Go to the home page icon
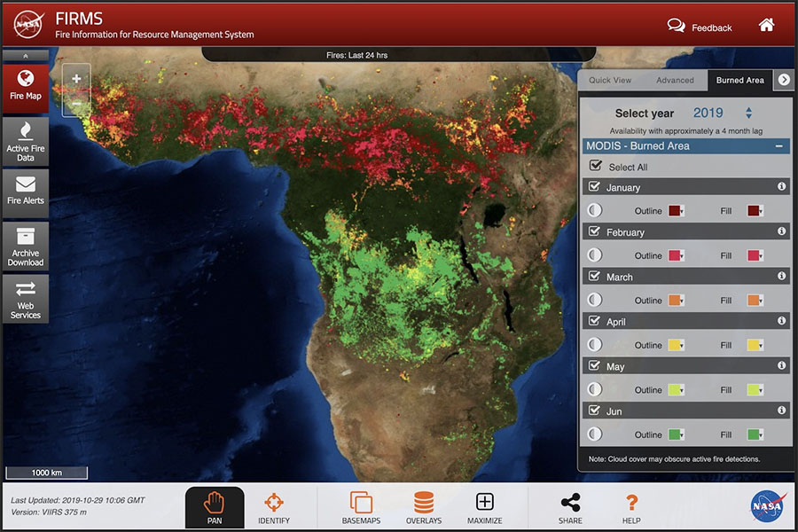The height and width of the screenshot is (532, 798). click(766, 25)
